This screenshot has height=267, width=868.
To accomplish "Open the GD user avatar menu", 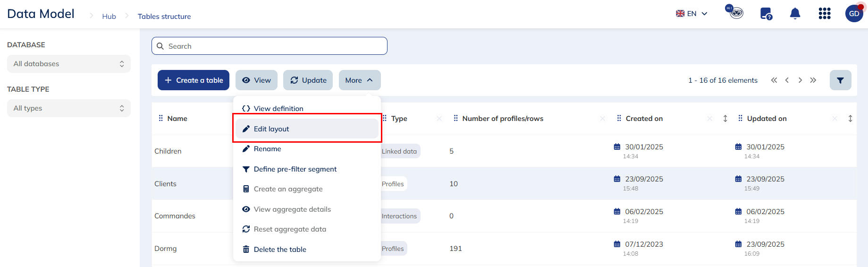I will coord(854,14).
